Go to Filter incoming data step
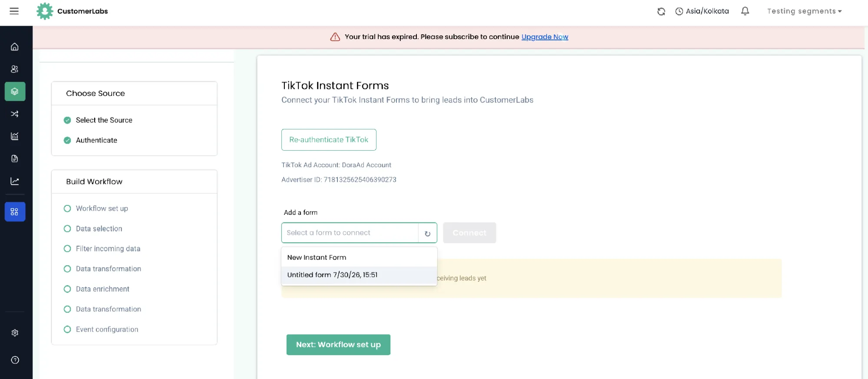The image size is (868, 379). click(x=102, y=249)
